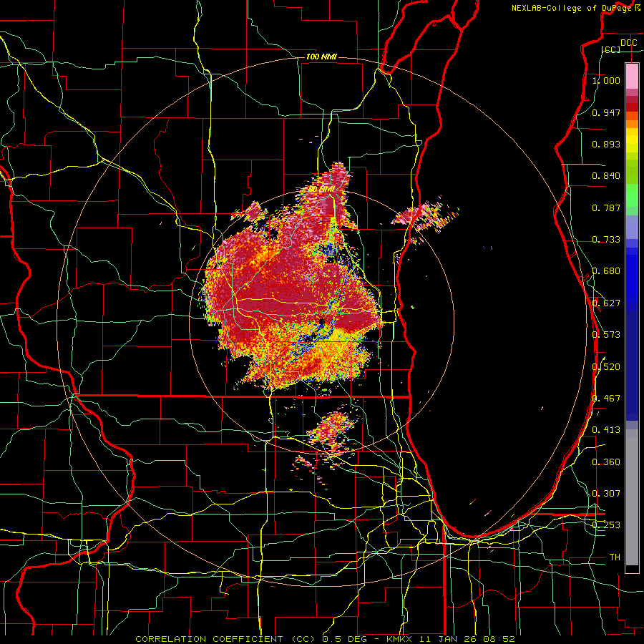Click the 0.787 scale value
Viewport: 644px width, 644px height.
606,208
